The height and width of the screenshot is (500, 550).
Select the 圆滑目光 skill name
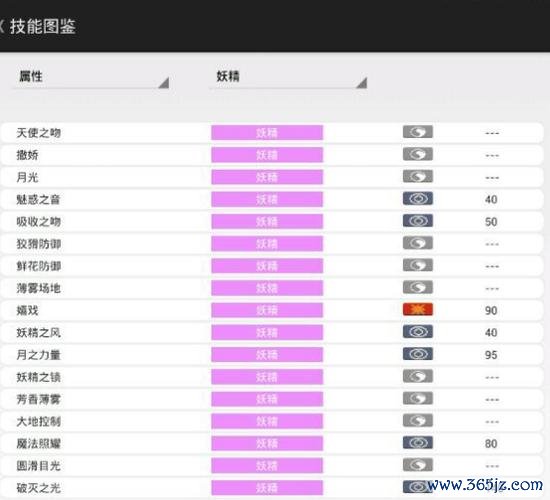[39, 466]
